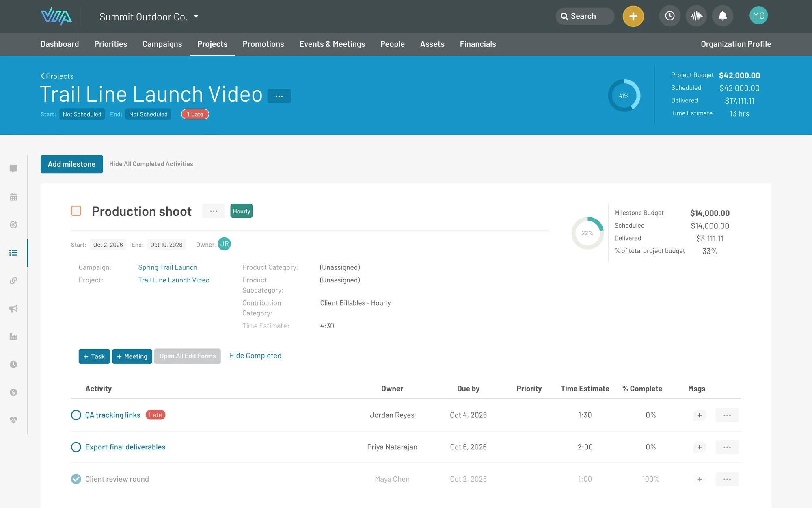Open the link icon in sidebar

(13, 280)
